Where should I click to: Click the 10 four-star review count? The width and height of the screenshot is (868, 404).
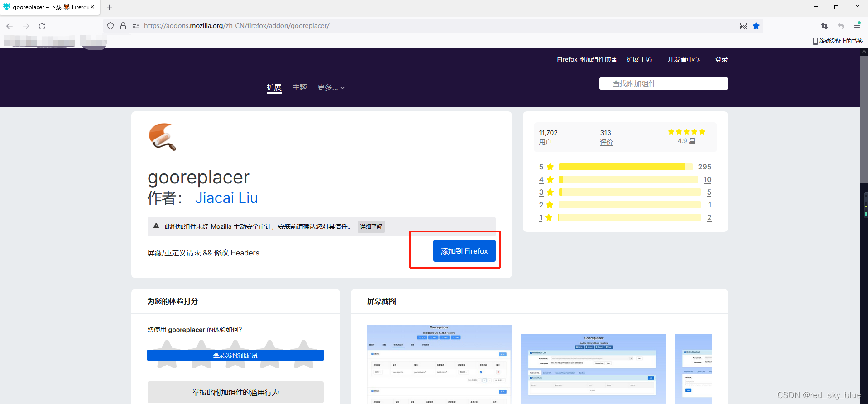coord(707,179)
